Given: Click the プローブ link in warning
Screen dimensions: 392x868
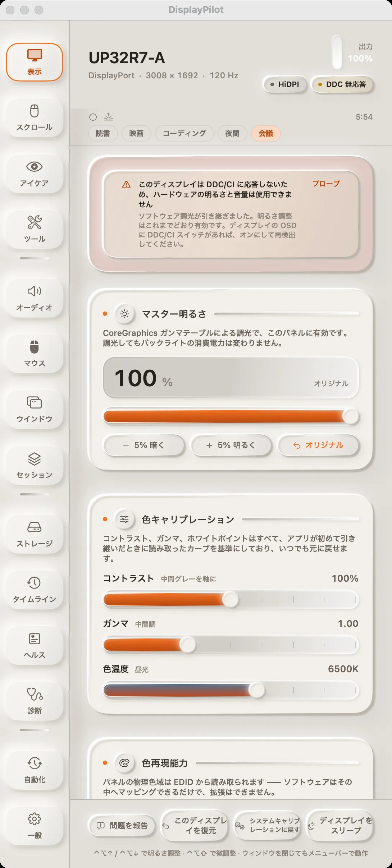Looking at the screenshot, I should [326, 184].
